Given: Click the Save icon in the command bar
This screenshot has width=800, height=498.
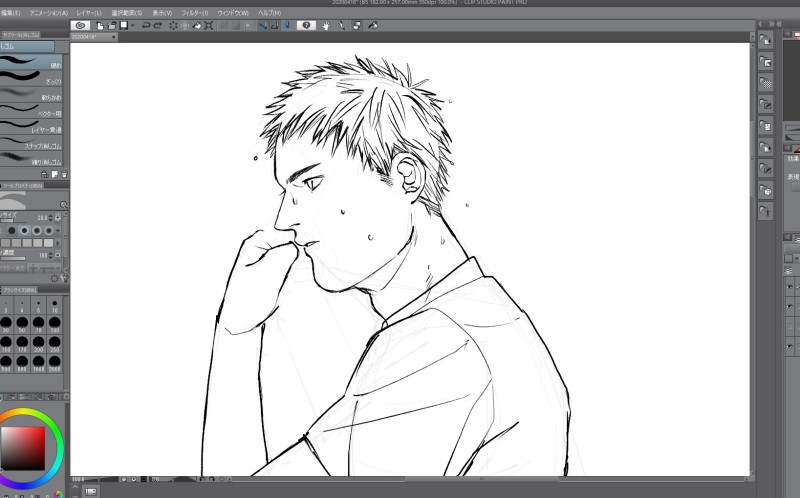Looking at the screenshot, I should (122, 25).
